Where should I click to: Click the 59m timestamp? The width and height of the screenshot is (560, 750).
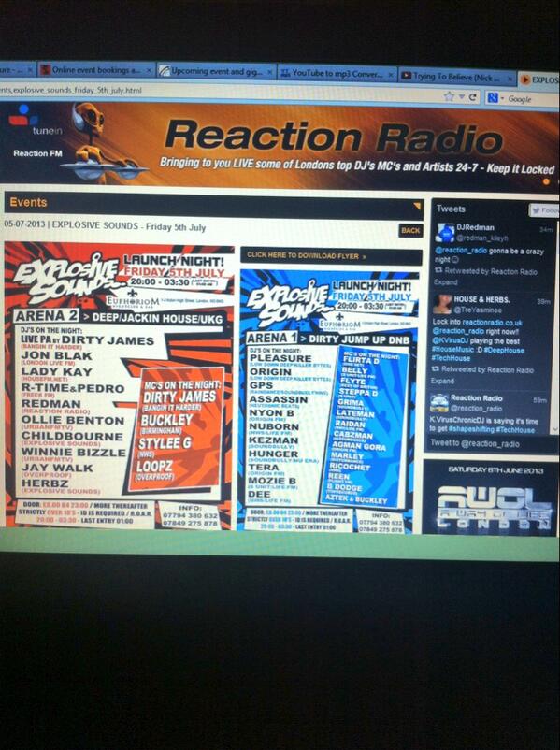pyautogui.click(x=540, y=400)
